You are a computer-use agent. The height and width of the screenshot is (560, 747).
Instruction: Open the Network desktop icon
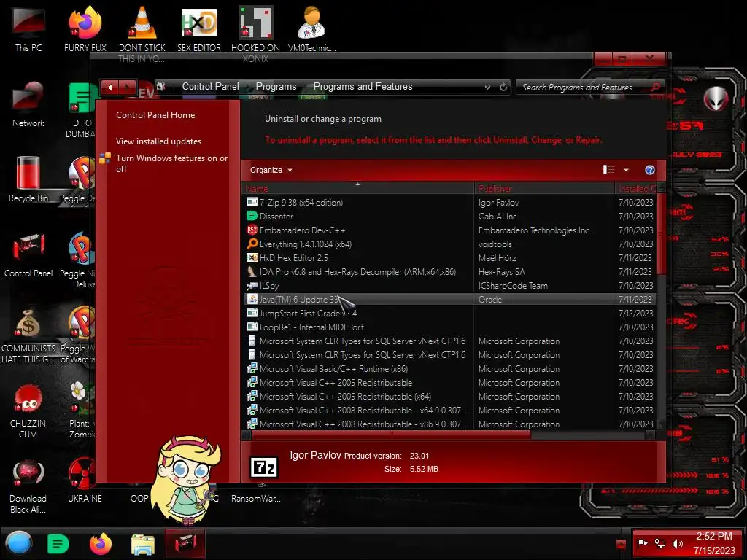pos(28,105)
